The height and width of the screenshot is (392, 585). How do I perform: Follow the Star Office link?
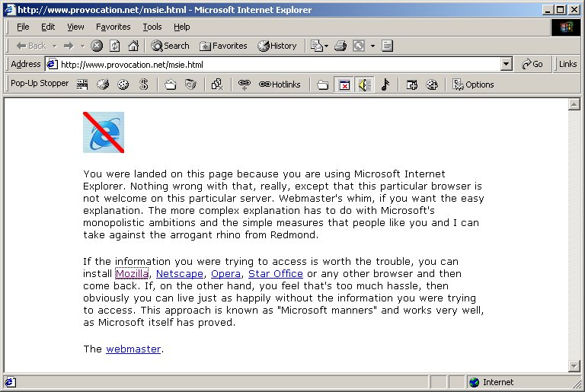pos(276,274)
